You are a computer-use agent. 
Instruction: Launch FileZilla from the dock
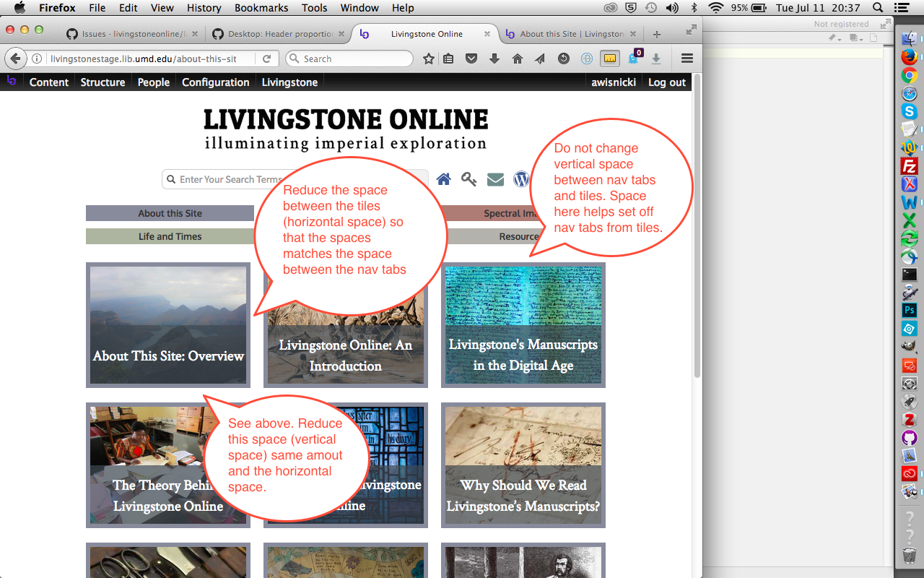(909, 166)
